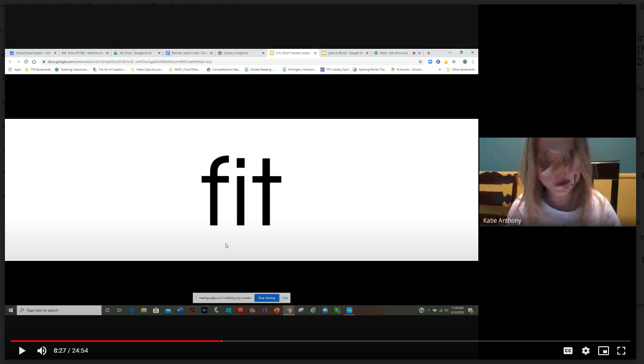
Task: Open PowerPoint on taskbar
Action: coord(277,310)
